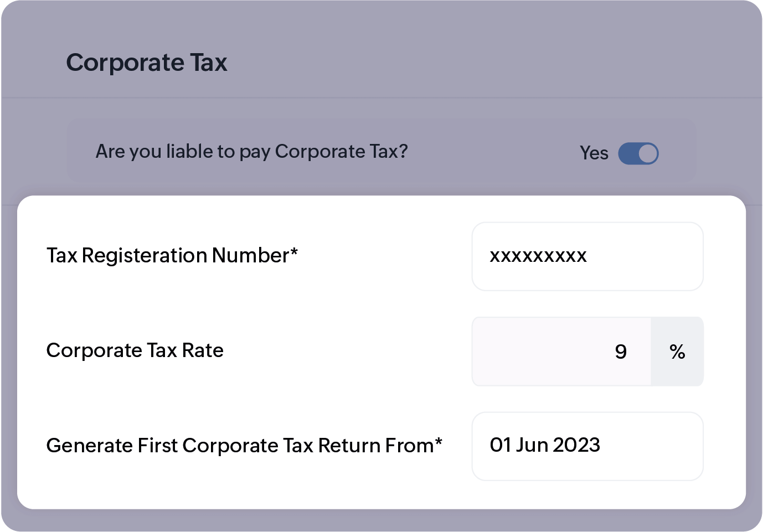Image resolution: width=763 pixels, height=532 pixels.
Task: Click the Corporate Tax Rate field
Action: [559, 351]
